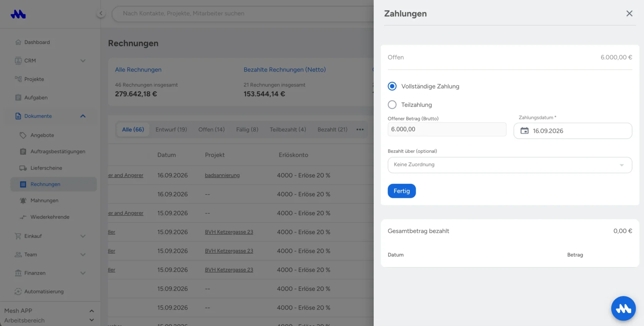The height and width of the screenshot is (326, 644).
Task: Click the Rechnungen document icon
Action: coord(23,184)
